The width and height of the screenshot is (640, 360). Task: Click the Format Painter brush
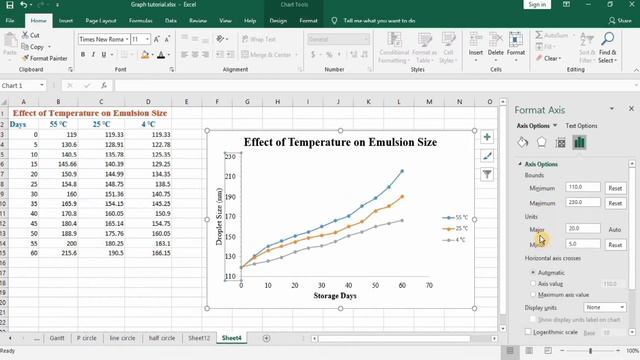[x=25, y=58]
